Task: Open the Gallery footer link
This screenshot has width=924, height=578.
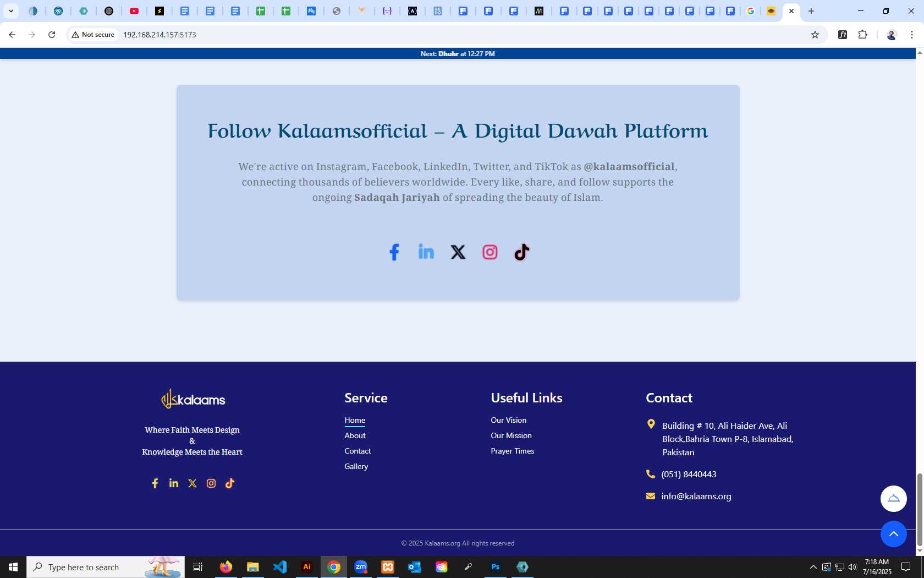Action: coord(356,466)
